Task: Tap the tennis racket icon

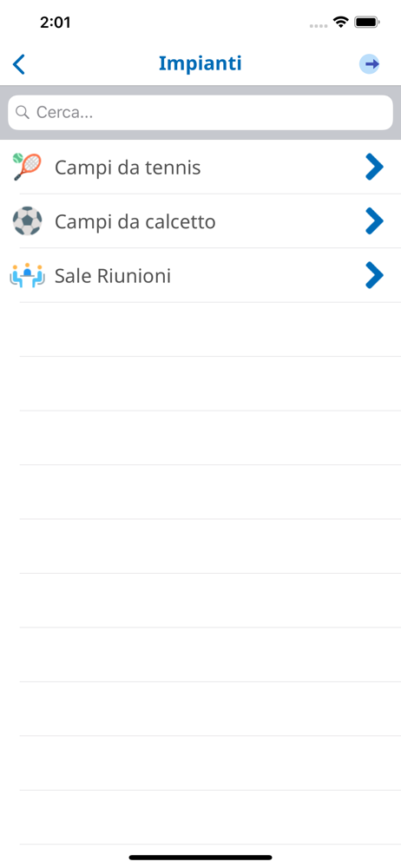Action: coord(27,167)
